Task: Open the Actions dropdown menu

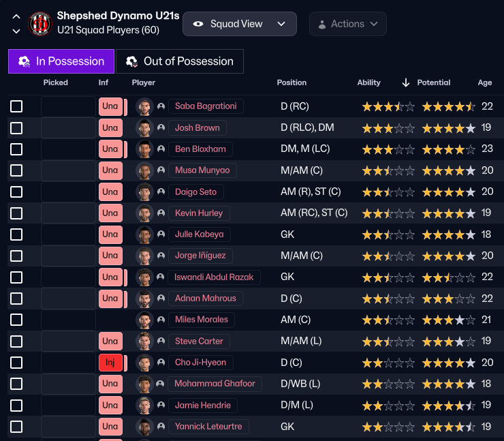Action: 348,24
